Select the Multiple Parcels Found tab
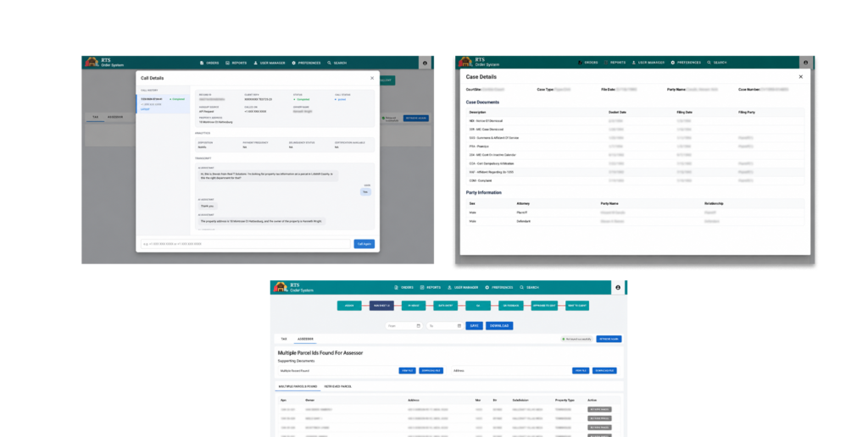This screenshot has width=868, height=437. tap(298, 387)
